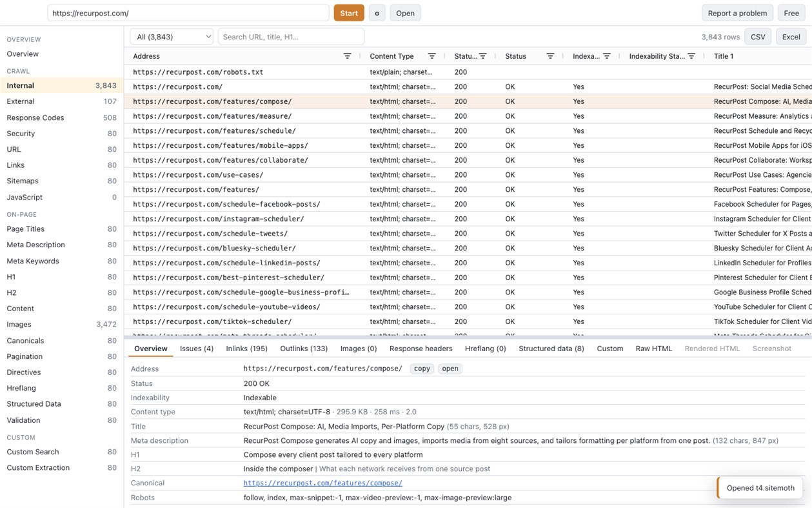Switch to the Outlinks (133) tab
The image size is (812, 508).
[x=304, y=349]
